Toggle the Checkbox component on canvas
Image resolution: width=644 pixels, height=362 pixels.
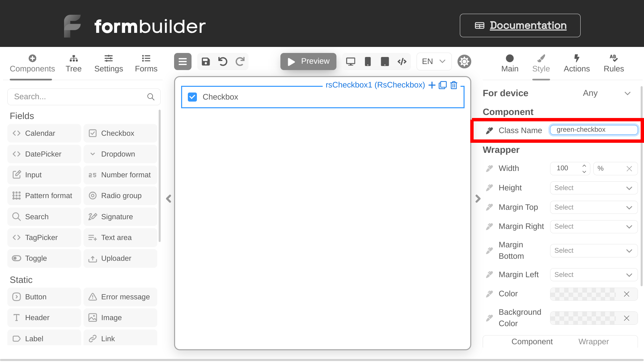pyautogui.click(x=193, y=97)
